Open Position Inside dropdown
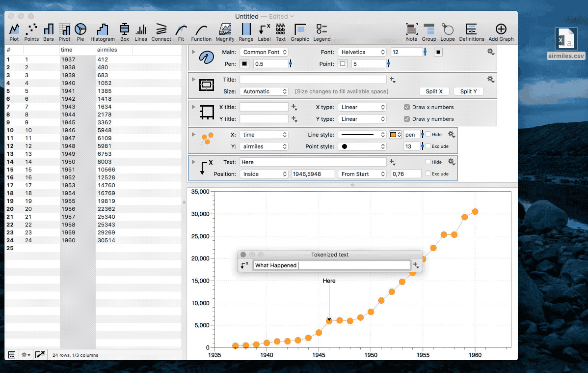 [264, 174]
